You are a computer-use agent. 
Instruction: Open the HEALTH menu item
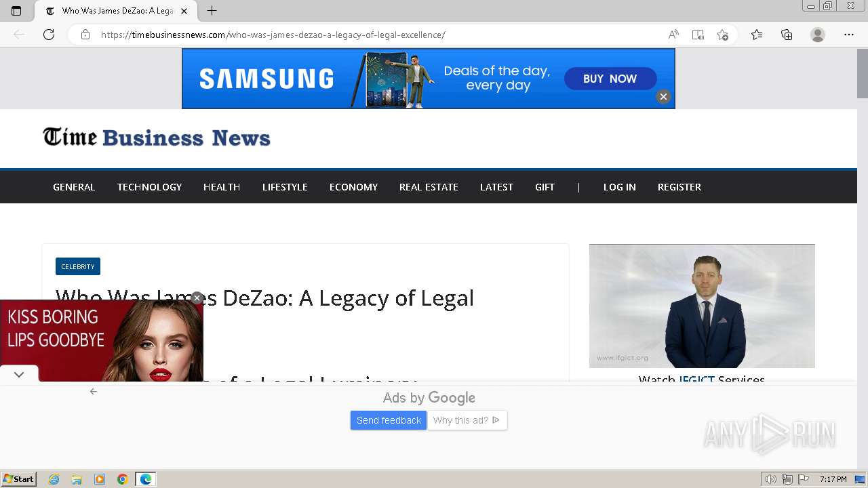(222, 187)
